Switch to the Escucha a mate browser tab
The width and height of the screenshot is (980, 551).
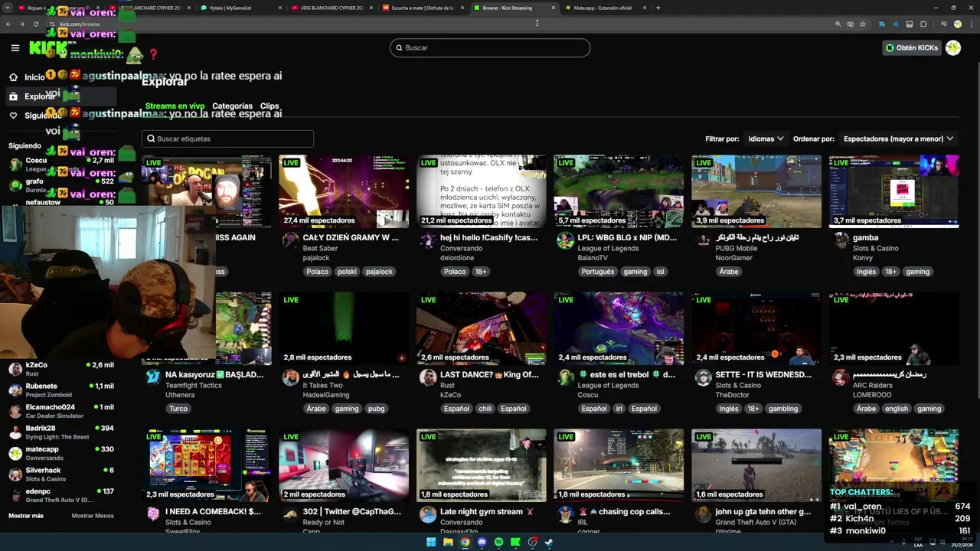tap(423, 8)
